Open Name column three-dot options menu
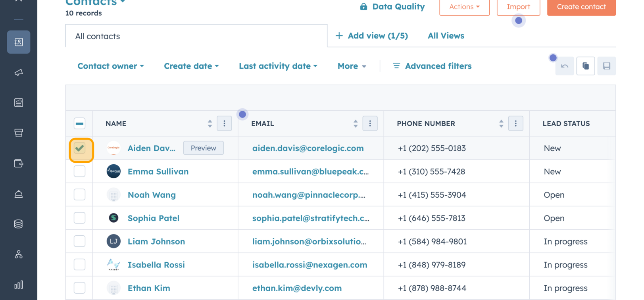This screenshot has width=644, height=300. click(224, 124)
